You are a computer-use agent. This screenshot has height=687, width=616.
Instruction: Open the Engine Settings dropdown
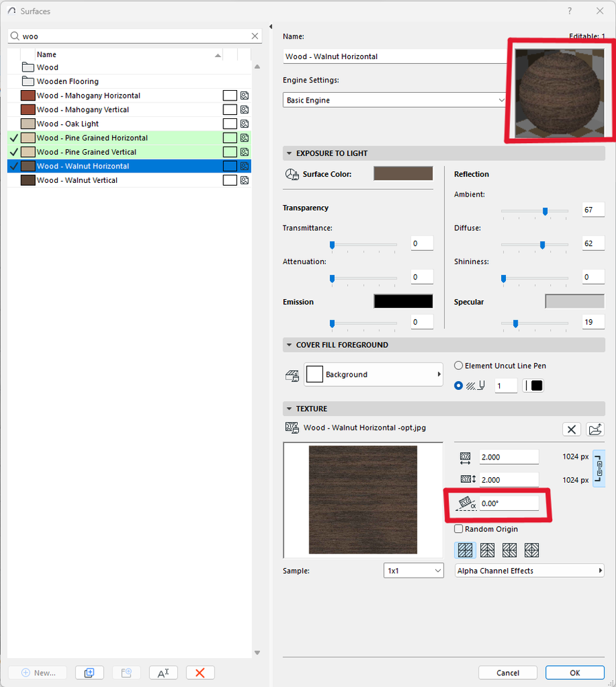(x=395, y=100)
